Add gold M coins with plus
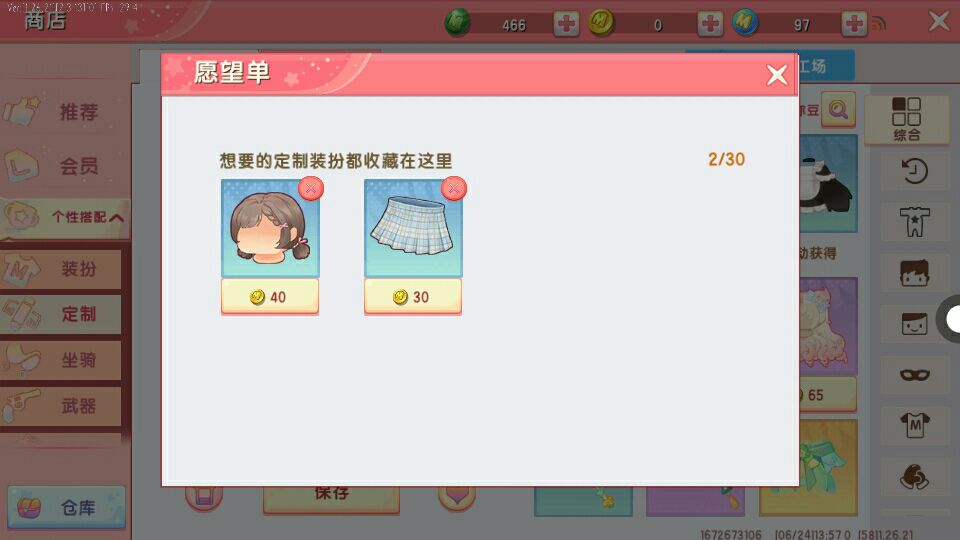 coord(710,24)
